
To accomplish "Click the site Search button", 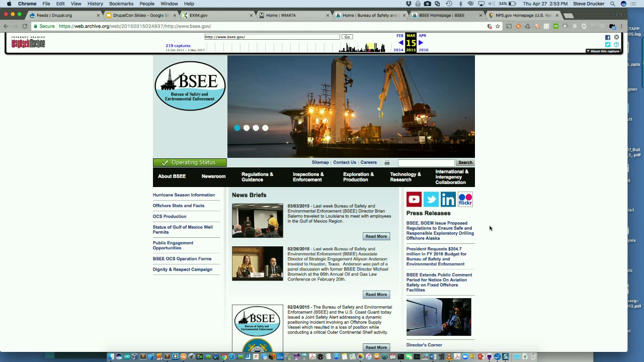I will tap(465, 162).
